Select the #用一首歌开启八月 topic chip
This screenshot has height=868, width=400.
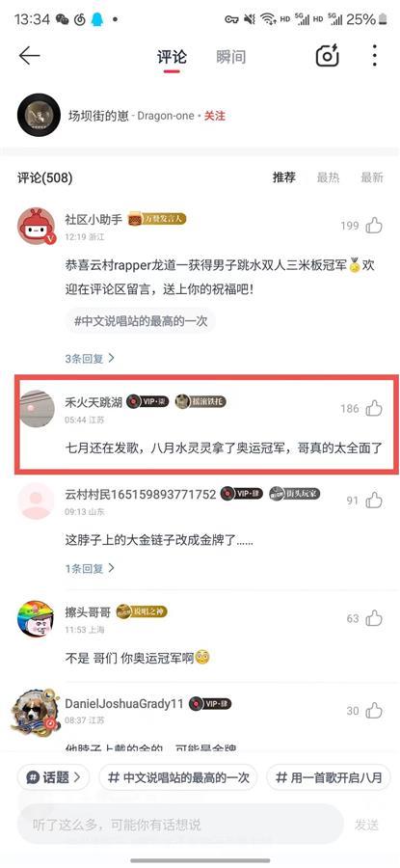(329, 777)
